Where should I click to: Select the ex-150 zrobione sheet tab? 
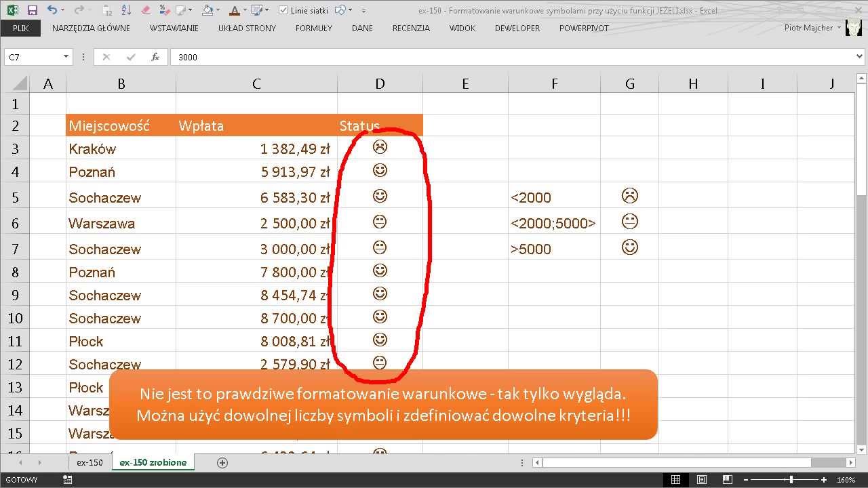(153, 462)
